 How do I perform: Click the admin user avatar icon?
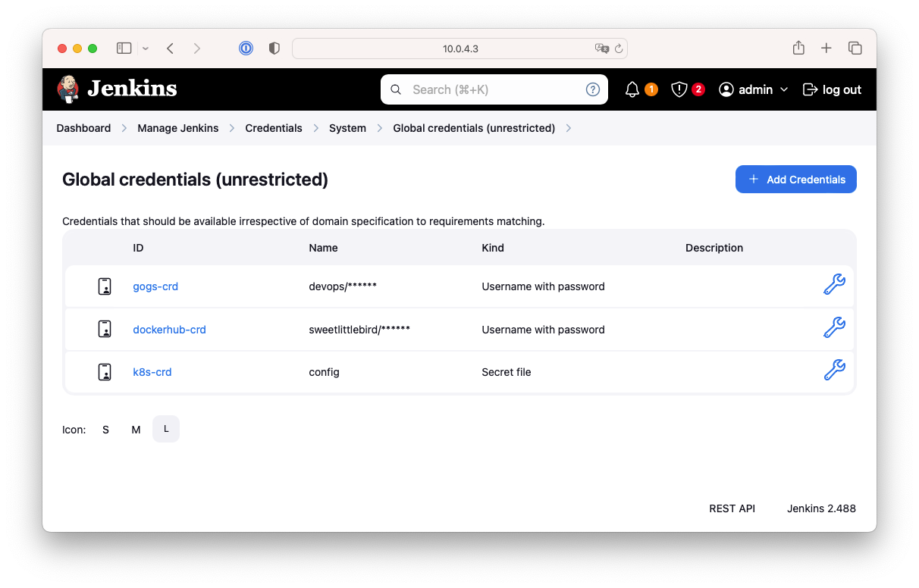click(726, 89)
